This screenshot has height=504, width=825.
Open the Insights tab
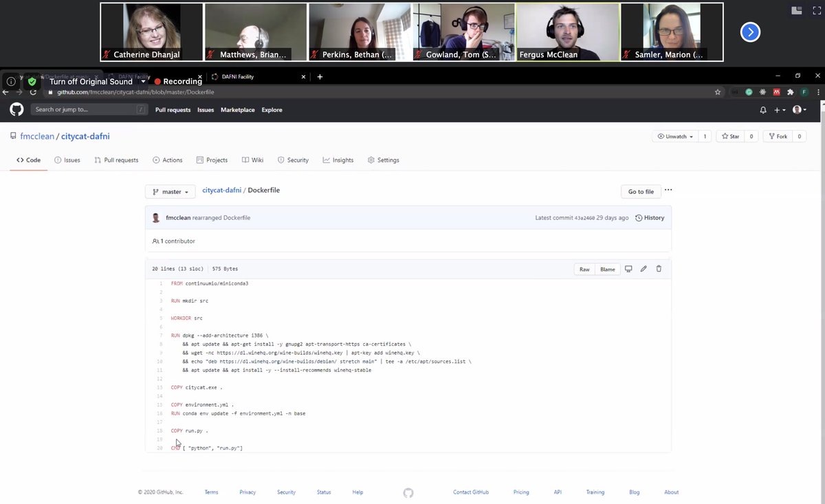tap(338, 160)
